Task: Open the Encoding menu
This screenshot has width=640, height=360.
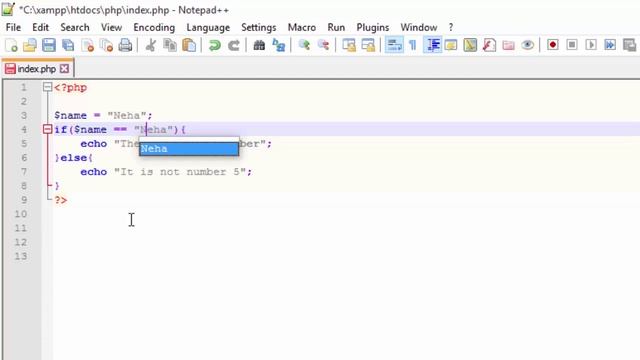Action: (154, 27)
